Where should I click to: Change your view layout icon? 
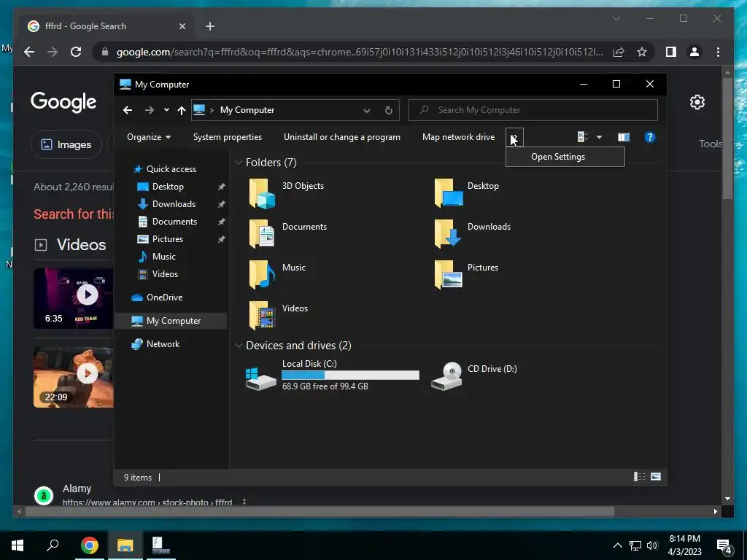[x=583, y=137]
